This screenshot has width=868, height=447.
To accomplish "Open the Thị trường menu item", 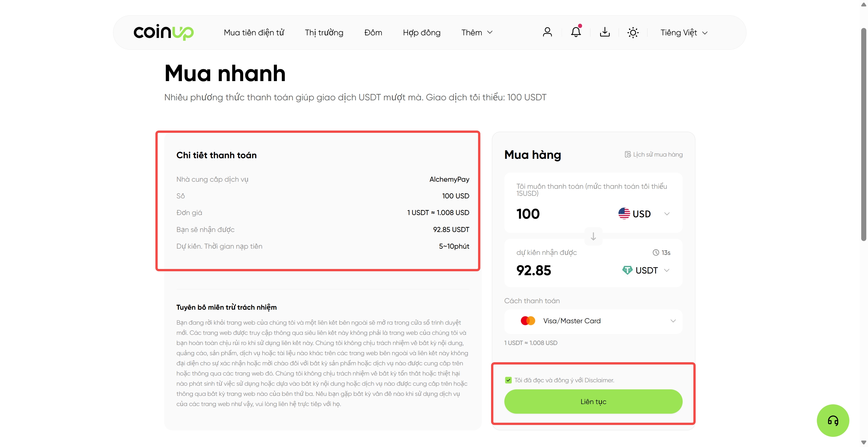I will [x=324, y=33].
